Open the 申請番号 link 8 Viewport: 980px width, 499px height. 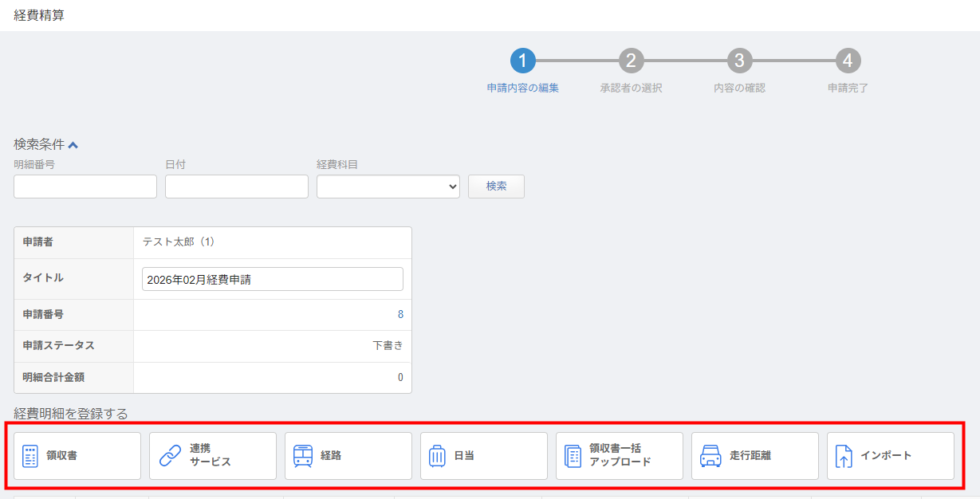pyautogui.click(x=400, y=315)
